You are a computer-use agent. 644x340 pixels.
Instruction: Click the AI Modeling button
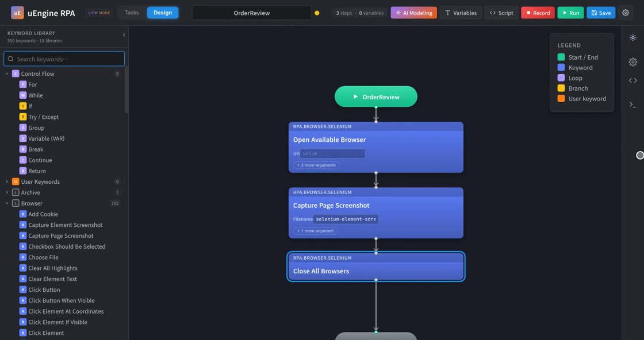[413, 13]
